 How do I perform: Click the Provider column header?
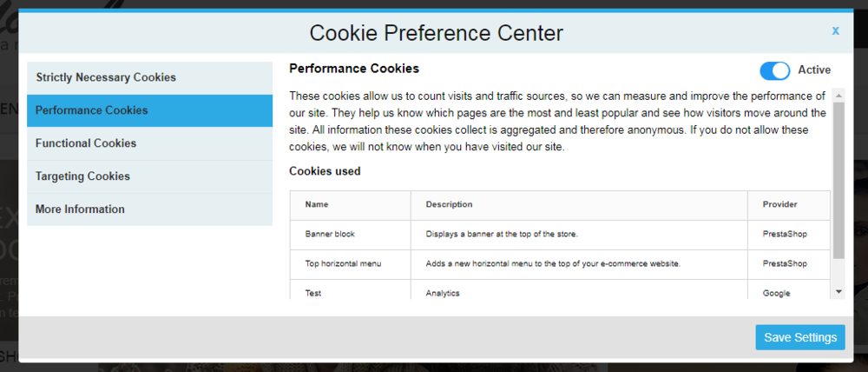(x=779, y=204)
